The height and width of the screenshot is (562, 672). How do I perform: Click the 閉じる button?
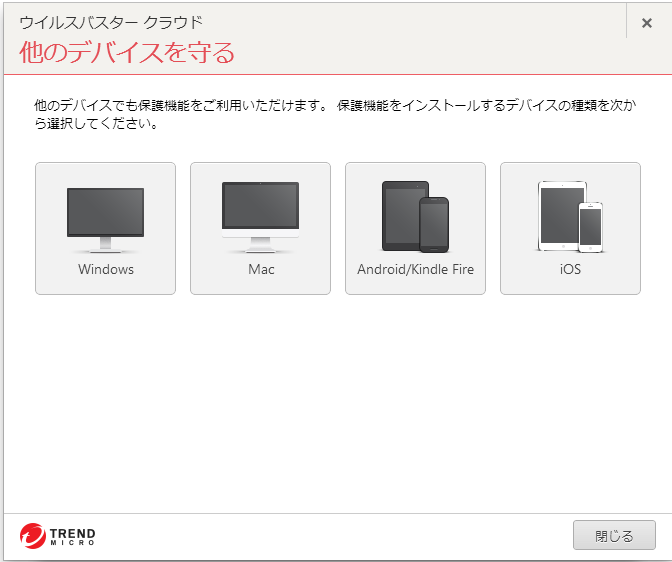[x=614, y=535]
